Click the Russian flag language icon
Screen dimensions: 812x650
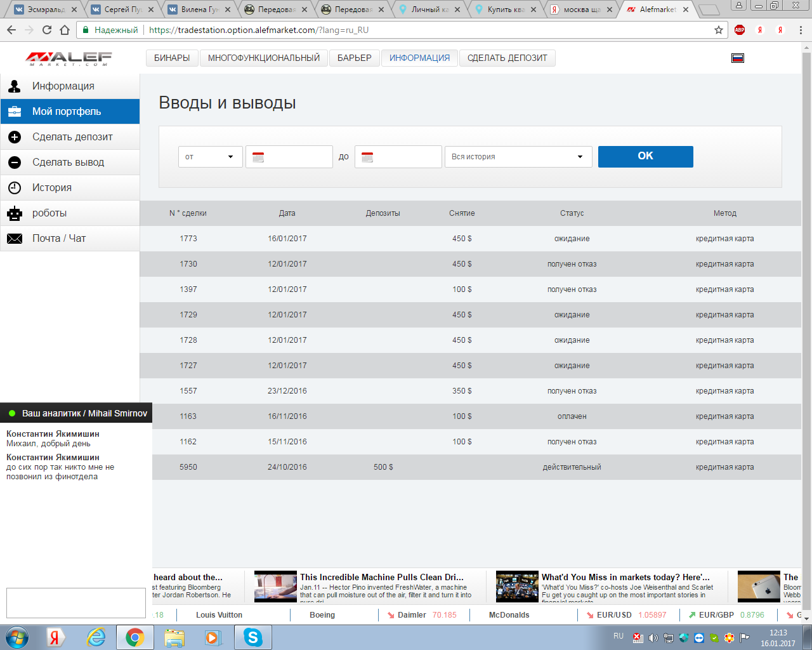pos(737,58)
